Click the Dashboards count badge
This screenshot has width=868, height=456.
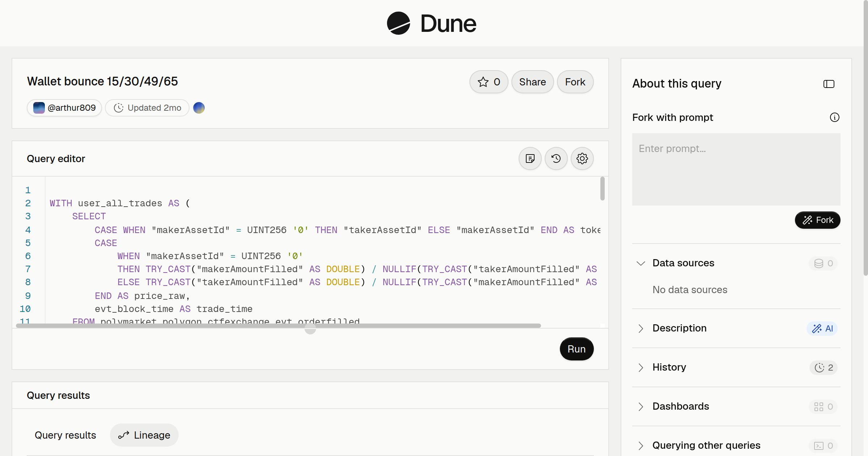(823, 406)
